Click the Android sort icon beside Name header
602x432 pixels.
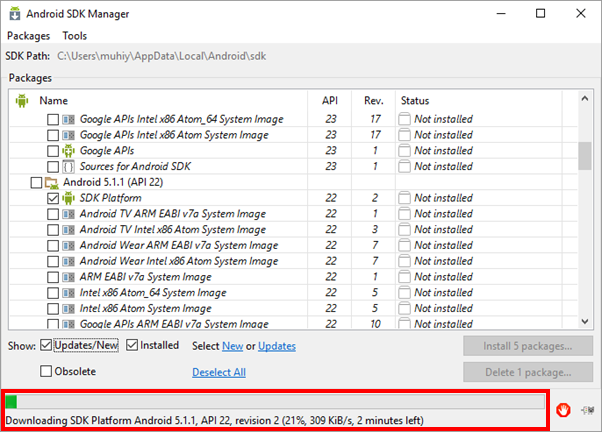coord(22,101)
